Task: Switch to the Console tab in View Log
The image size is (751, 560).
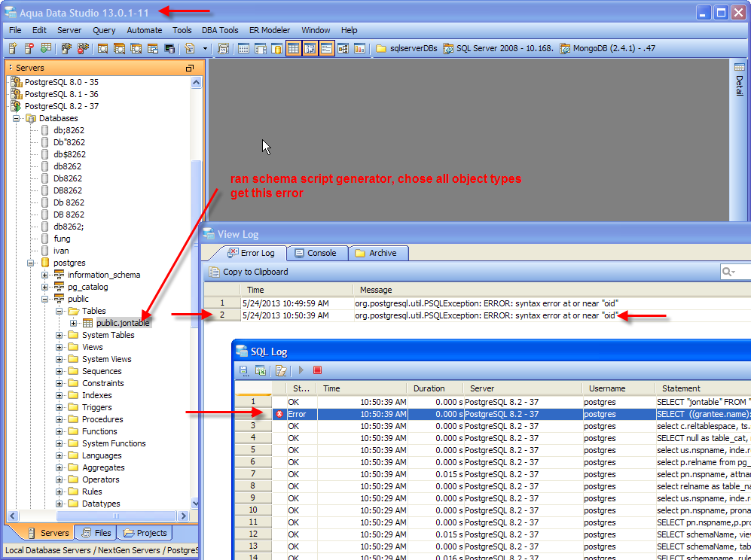Action: point(316,253)
